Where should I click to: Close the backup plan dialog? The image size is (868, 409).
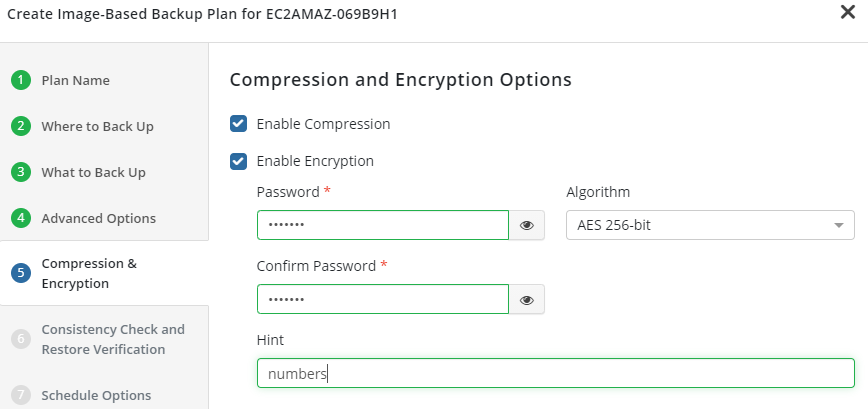(x=847, y=12)
